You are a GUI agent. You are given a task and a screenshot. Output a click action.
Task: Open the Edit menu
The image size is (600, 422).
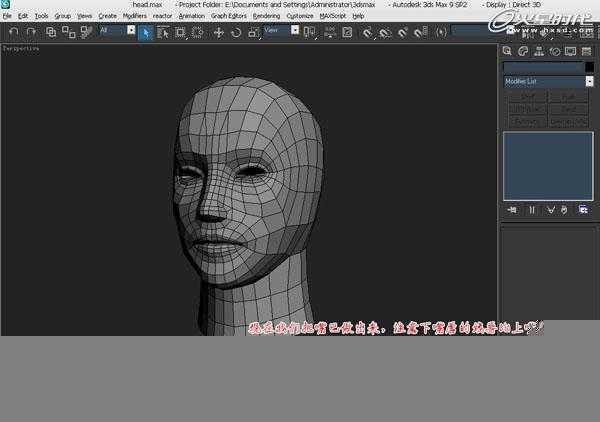point(23,16)
